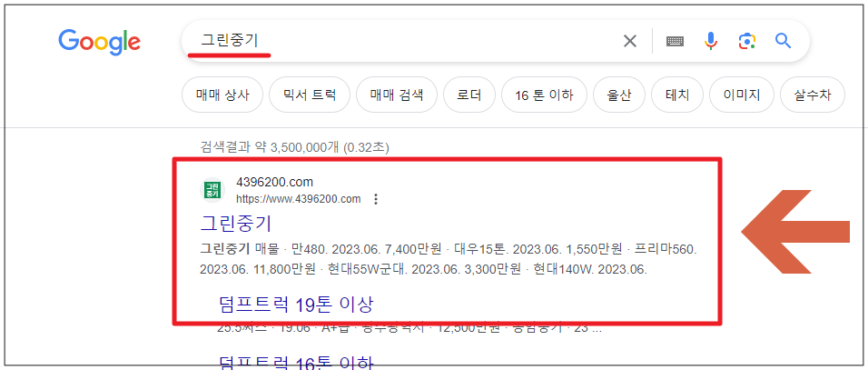The width and height of the screenshot is (868, 370).
Task: Select the 믹서 트럭 filter chip
Action: 310,95
